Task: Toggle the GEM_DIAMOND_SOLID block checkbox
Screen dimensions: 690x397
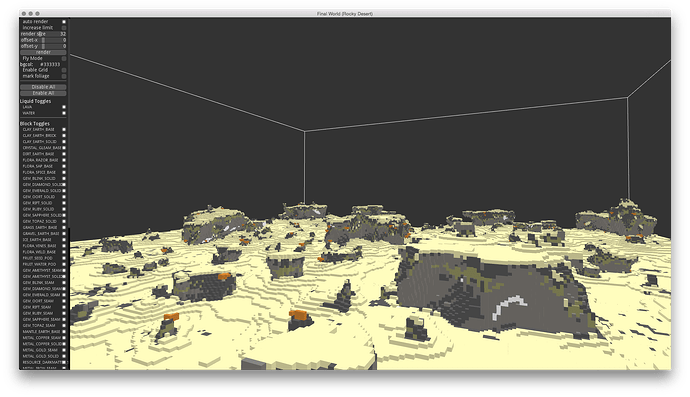Action: pyautogui.click(x=64, y=185)
